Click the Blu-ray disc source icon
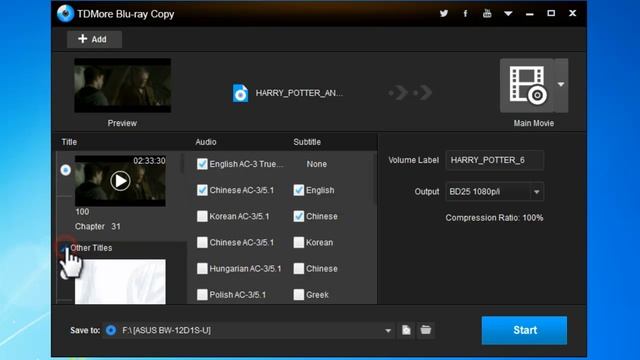This screenshot has width=640, height=360. [240, 93]
